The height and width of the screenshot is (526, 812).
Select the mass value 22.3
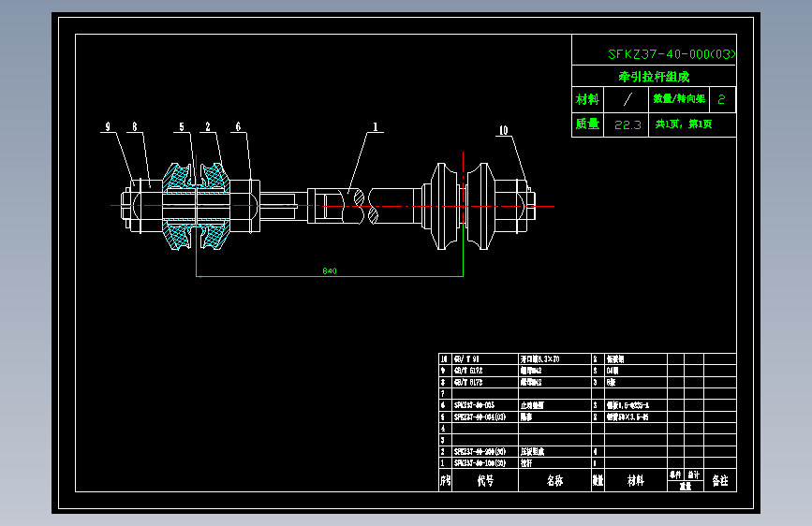click(627, 124)
